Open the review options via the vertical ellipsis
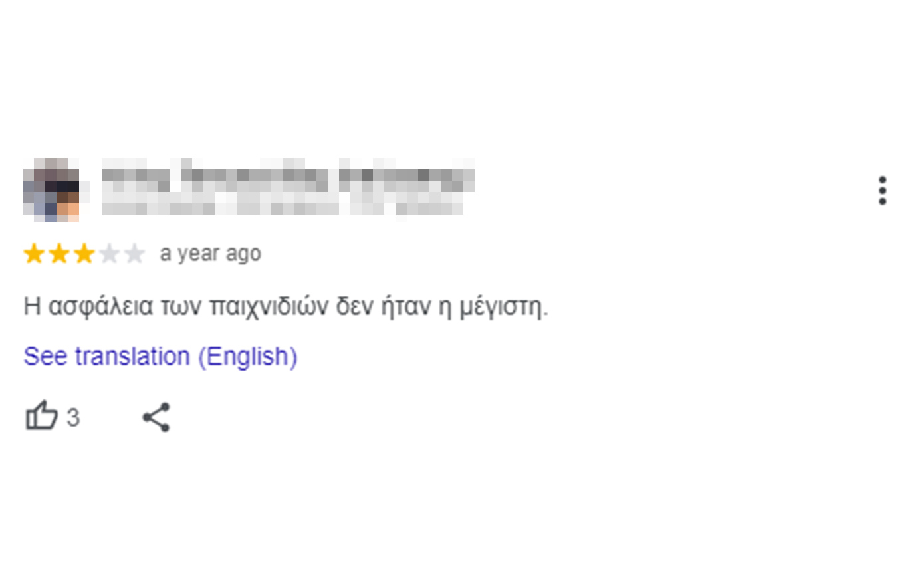The width and height of the screenshot is (924, 588). tap(883, 191)
